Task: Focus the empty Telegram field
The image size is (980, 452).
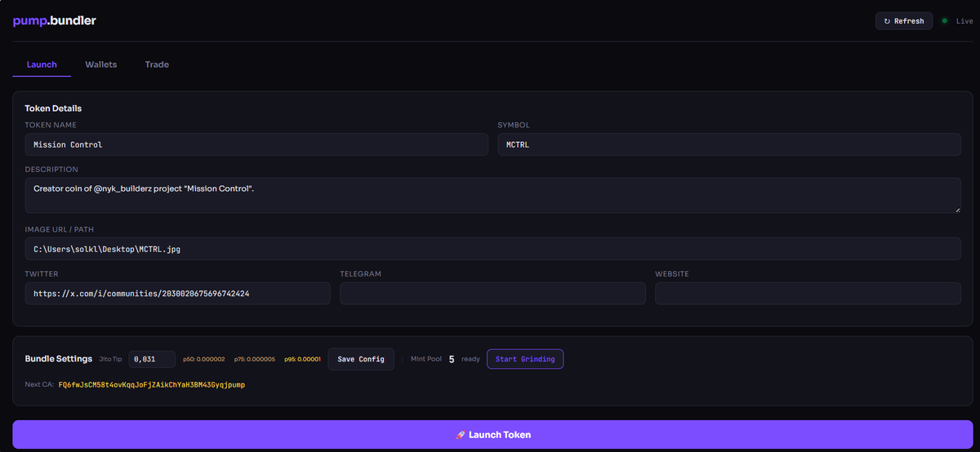Action: [x=492, y=293]
